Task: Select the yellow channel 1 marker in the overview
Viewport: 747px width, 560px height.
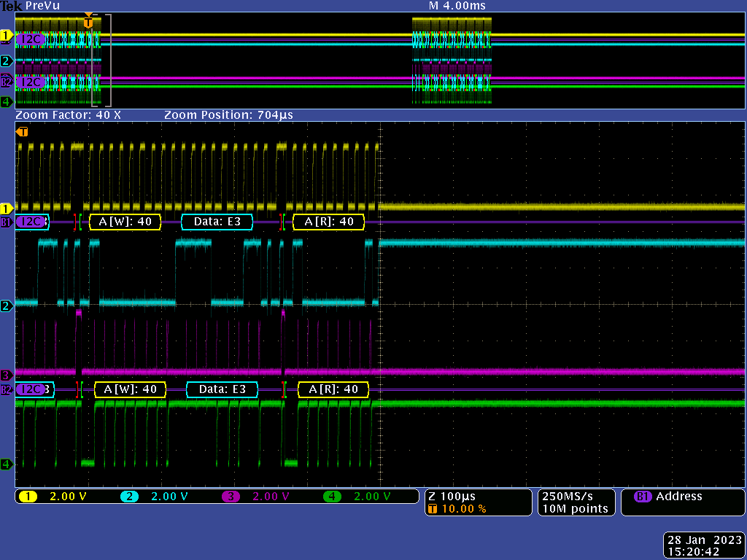Action: pyautogui.click(x=6, y=35)
